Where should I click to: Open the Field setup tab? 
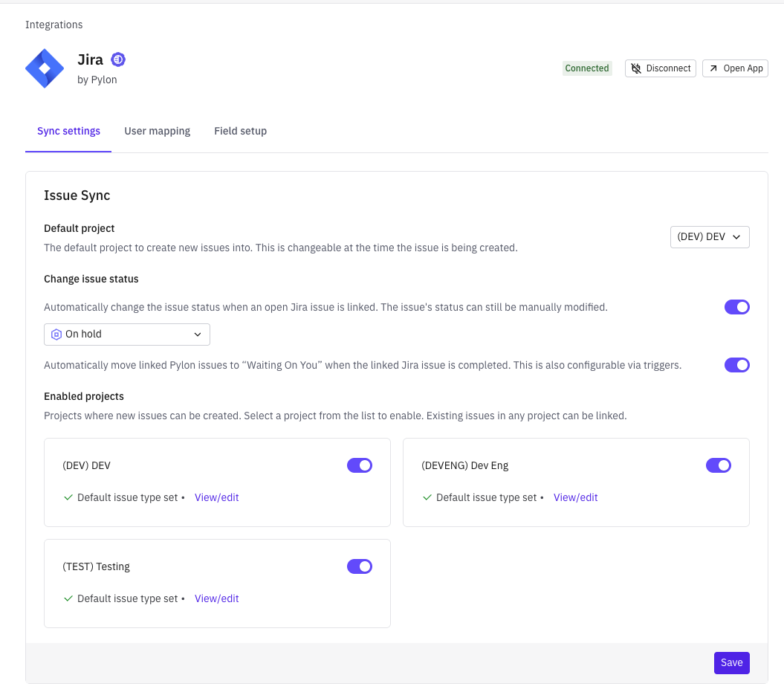point(240,131)
